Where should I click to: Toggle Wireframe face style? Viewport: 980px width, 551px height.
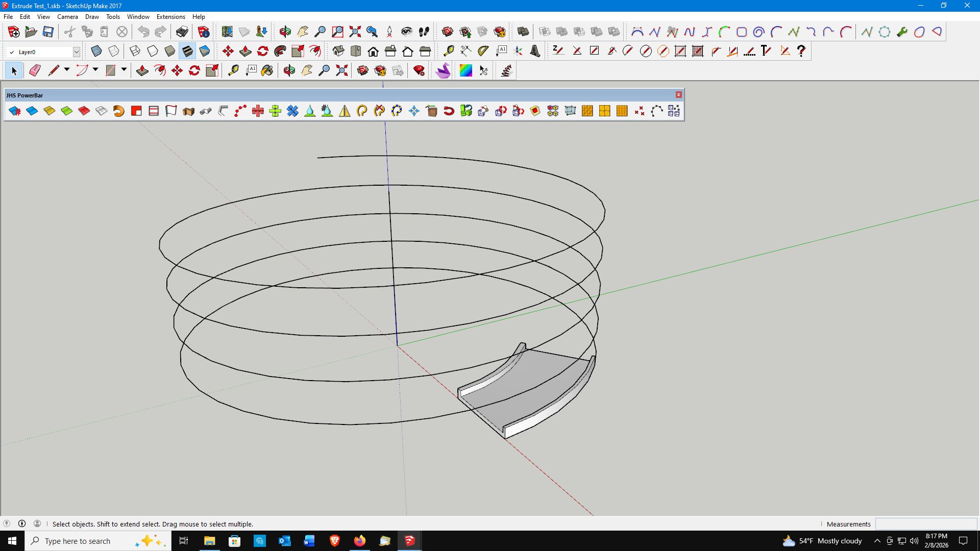tap(135, 51)
